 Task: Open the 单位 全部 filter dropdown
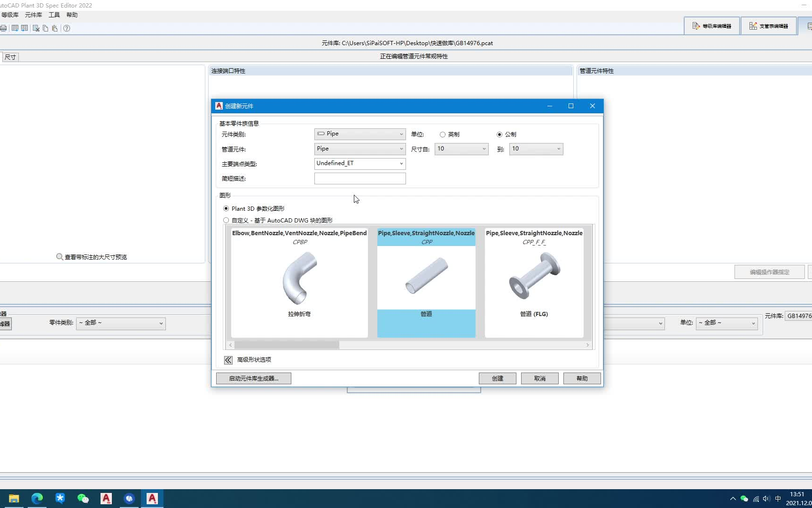tap(727, 323)
